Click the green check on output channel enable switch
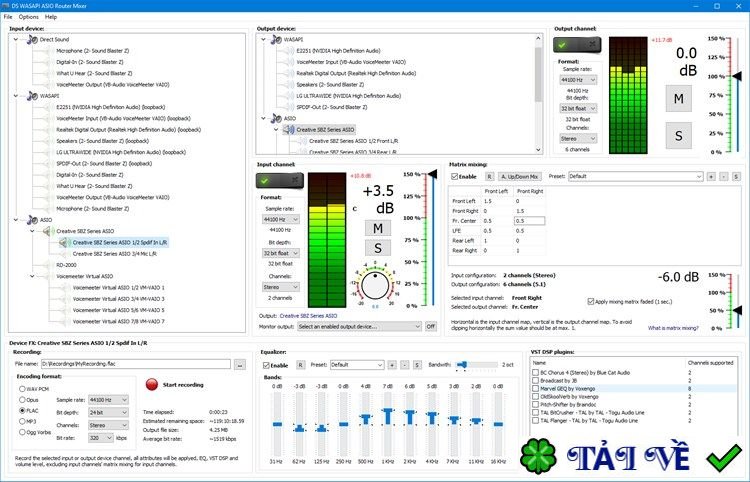The width and height of the screenshot is (750, 482). pyautogui.click(x=562, y=45)
